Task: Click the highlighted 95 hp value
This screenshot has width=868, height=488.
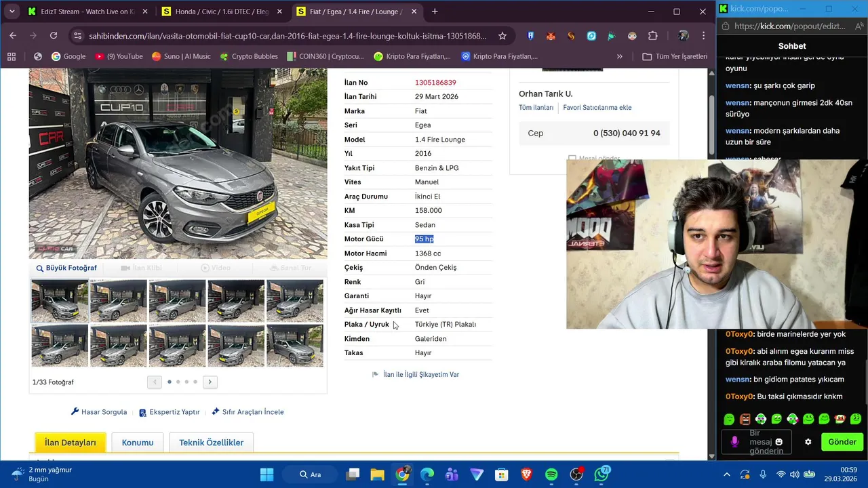Action: click(424, 239)
